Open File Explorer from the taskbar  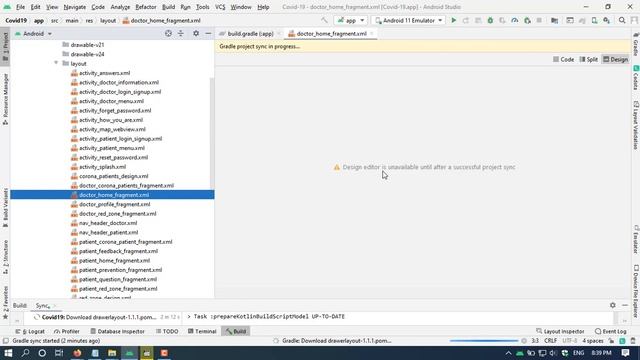[x=112, y=353]
